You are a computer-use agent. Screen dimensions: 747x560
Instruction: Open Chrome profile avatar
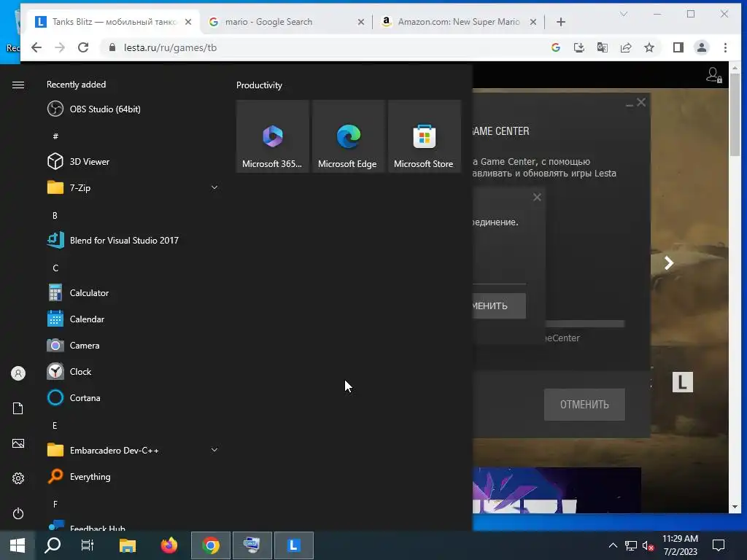click(702, 47)
